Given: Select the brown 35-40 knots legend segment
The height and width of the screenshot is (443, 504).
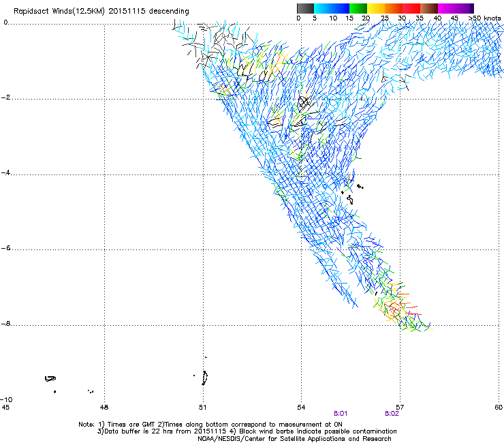Looking at the screenshot, I should point(429,8).
